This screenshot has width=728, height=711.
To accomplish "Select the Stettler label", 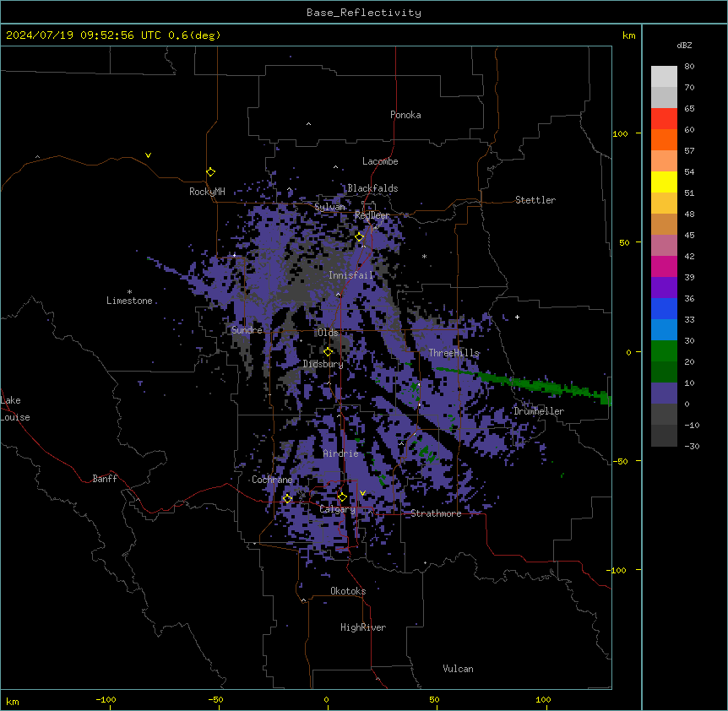I will tap(535, 200).
